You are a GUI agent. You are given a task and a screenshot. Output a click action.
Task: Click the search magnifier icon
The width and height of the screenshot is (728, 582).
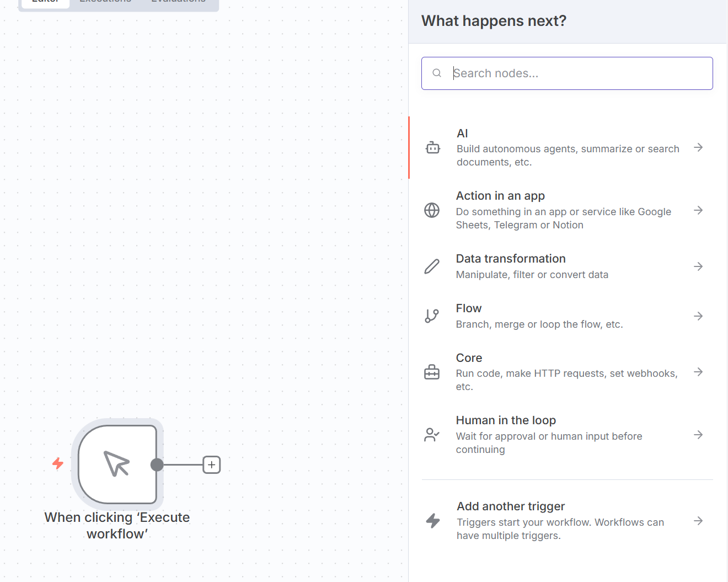437,73
